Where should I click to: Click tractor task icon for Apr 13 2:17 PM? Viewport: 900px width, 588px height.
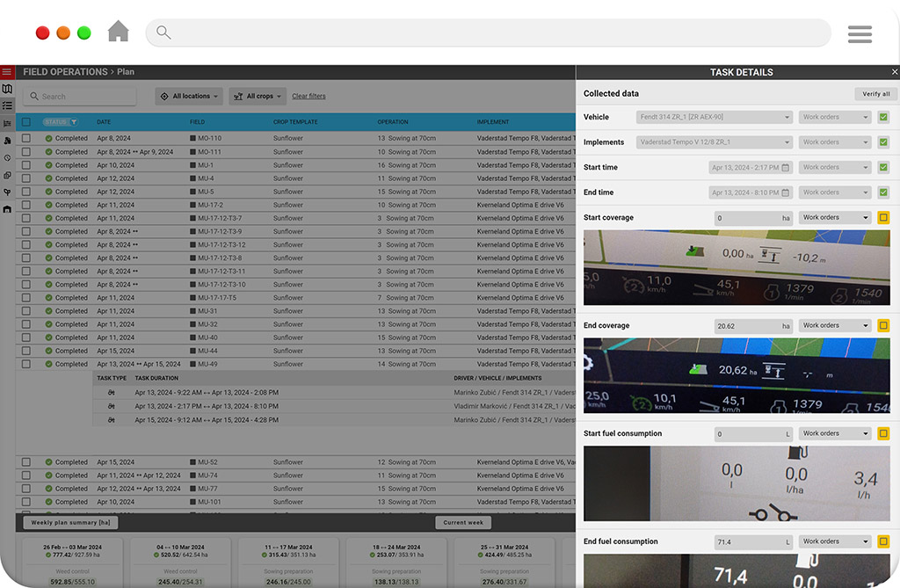tap(112, 407)
